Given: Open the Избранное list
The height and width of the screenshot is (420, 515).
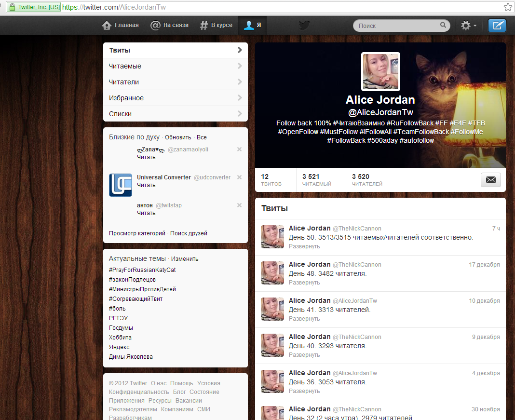Looking at the screenshot, I should [176, 98].
